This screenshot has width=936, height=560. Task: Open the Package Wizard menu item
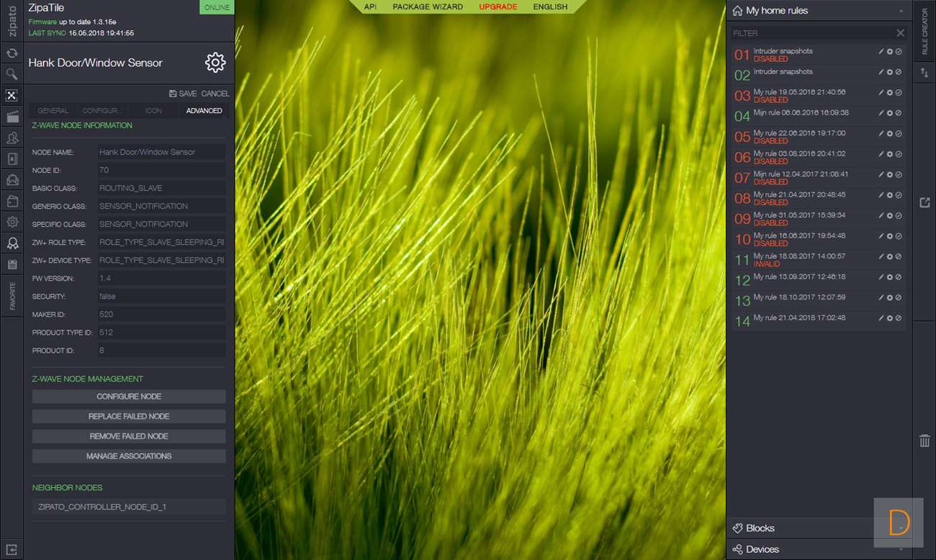coord(428,7)
